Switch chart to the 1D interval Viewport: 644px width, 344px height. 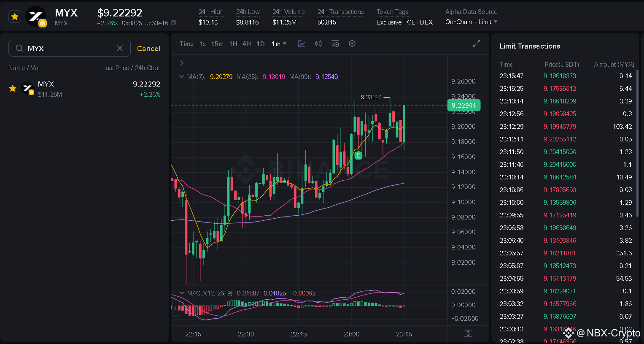click(261, 44)
